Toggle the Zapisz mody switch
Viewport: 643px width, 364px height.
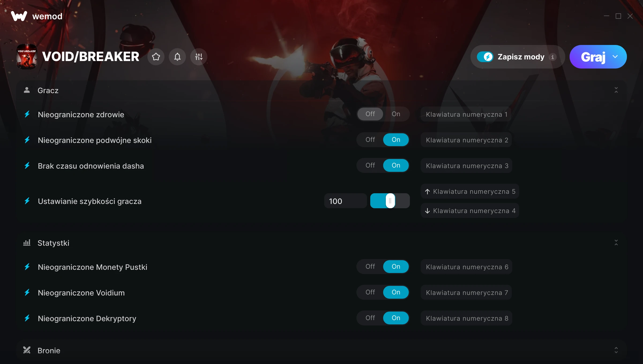click(x=485, y=57)
